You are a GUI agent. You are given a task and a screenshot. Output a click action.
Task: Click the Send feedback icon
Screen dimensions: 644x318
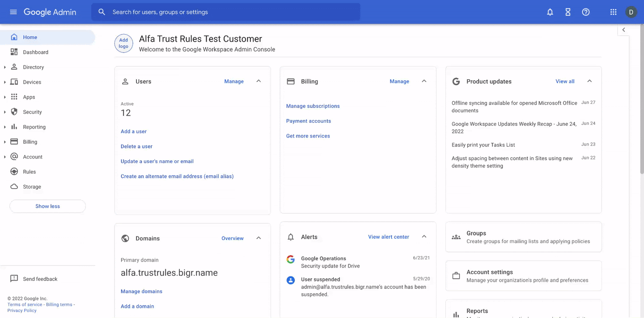pyautogui.click(x=14, y=279)
